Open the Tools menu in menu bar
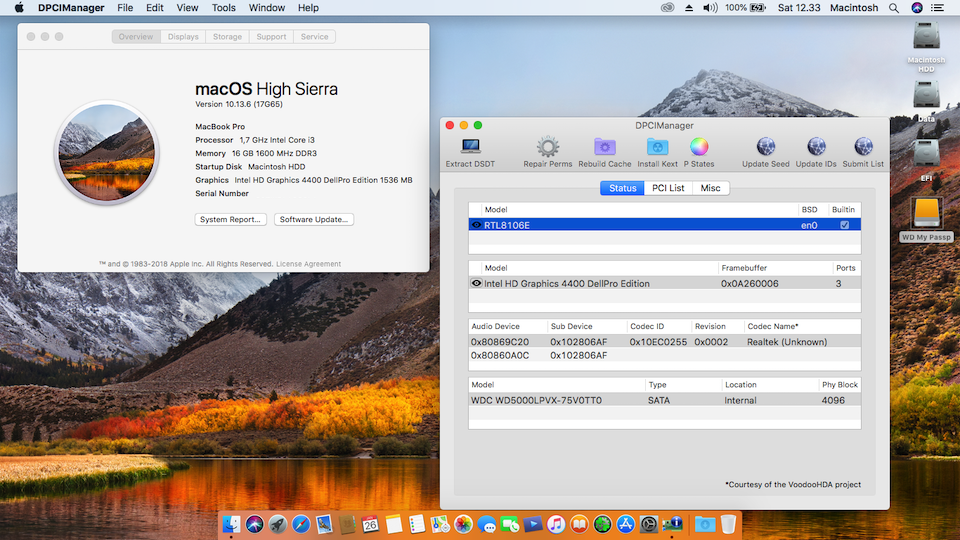The image size is (960, 540). [x=224, y=8]
